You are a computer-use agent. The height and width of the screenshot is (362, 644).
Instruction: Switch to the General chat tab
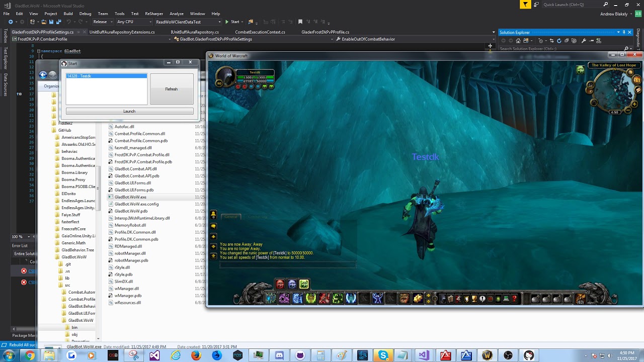point(231,217)
